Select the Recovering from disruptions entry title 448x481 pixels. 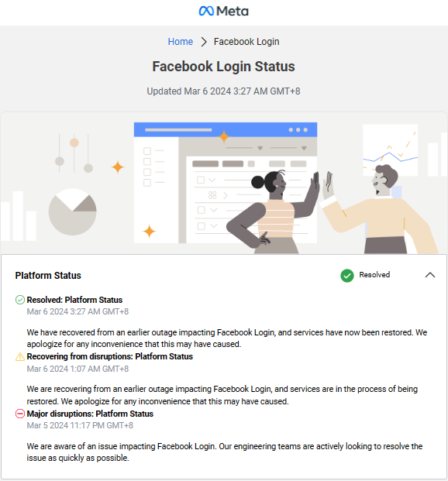109,356
